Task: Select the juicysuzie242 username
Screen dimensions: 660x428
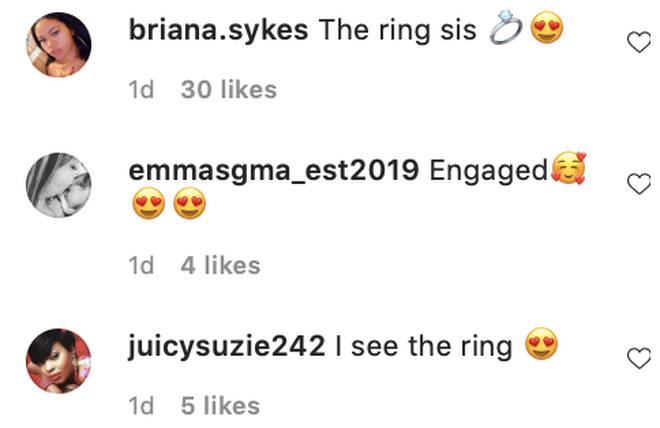Action: tap(226, 347)
